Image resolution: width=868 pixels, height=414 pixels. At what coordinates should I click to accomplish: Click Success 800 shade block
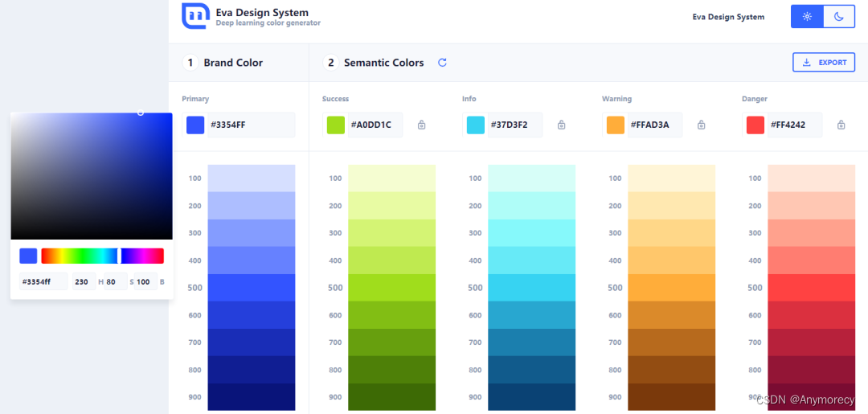click(392, 370)
